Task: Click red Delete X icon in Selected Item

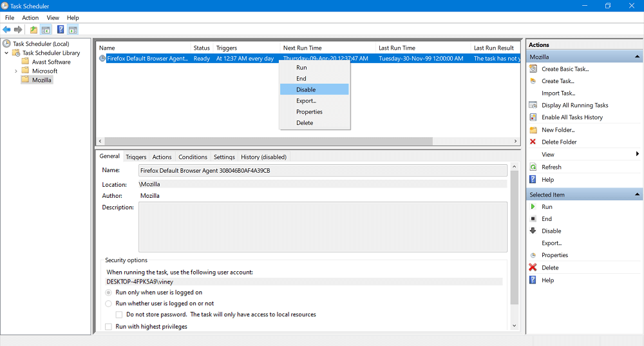Action: (533, 267)
